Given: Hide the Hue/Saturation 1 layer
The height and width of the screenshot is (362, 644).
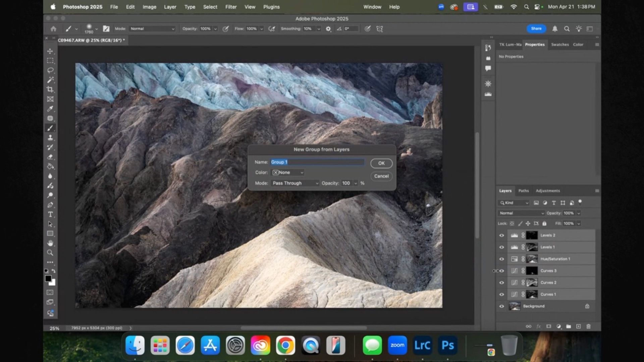Looking at the screenshot, I should (501, 259).
